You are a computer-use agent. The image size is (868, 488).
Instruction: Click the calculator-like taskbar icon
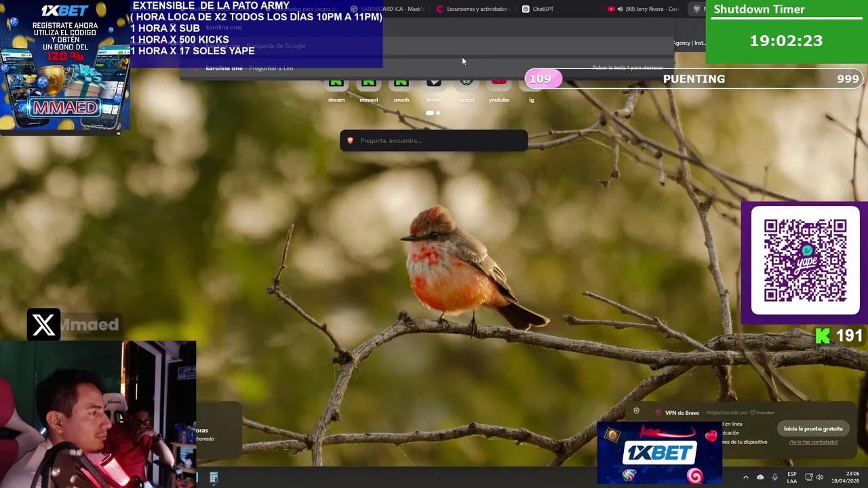point(214,478)
